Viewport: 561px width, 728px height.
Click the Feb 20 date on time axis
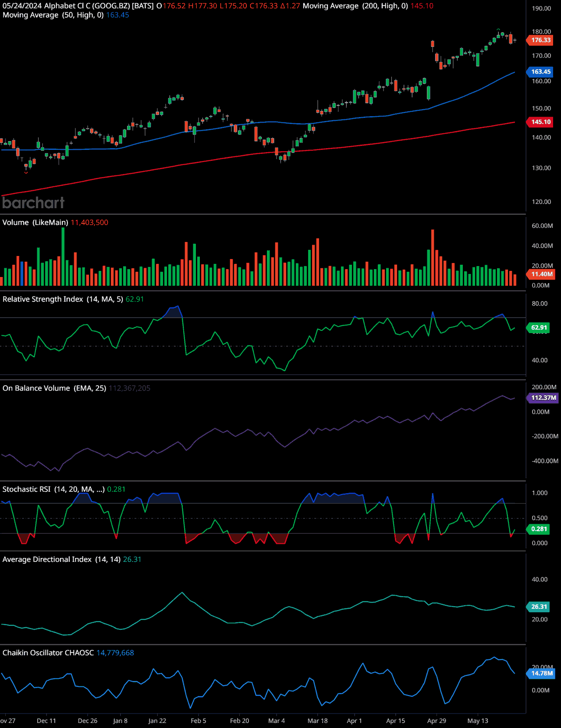[239, 721]
